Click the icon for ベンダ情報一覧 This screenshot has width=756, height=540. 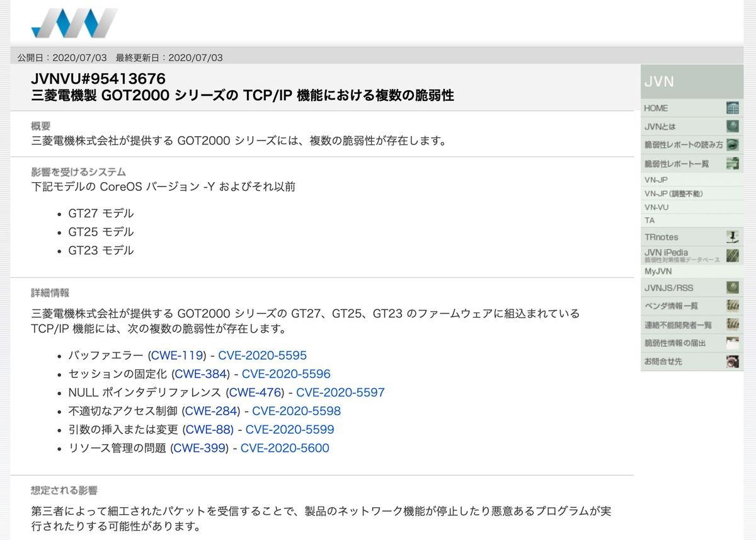tap(732, 306)
